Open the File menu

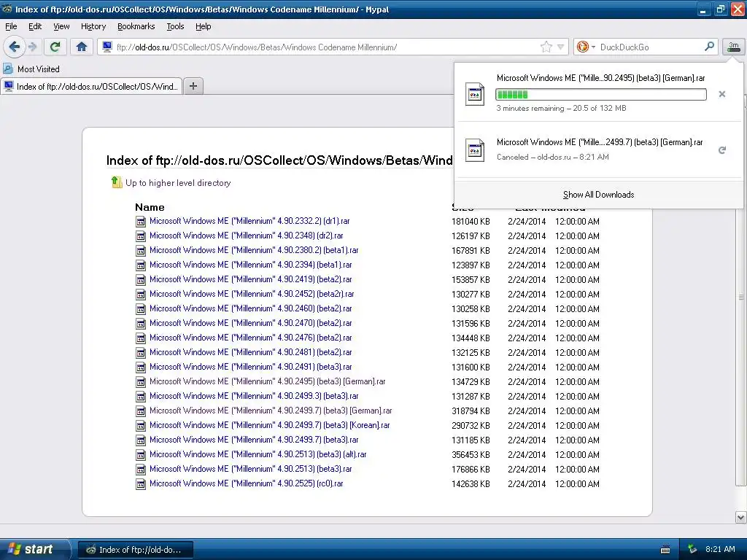[11, 26]
